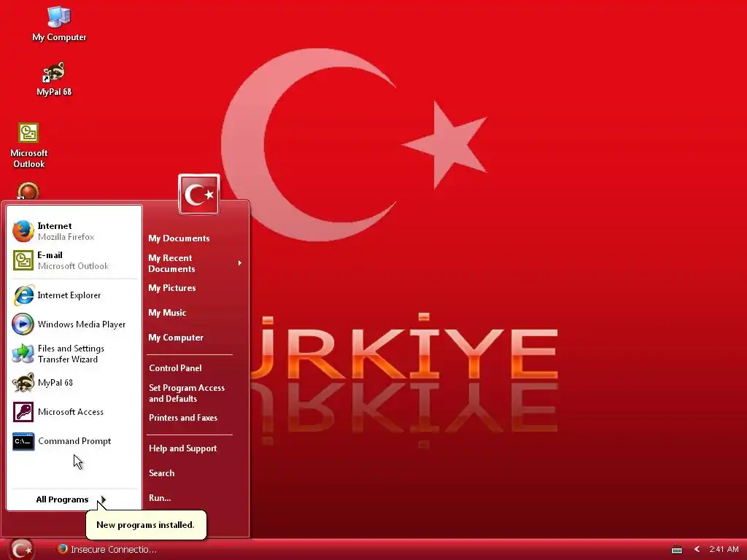Screen dimensions: 747x560
Task: Click the Files and Settings Transfer Wizard label
Action: (x=71, y=354)
